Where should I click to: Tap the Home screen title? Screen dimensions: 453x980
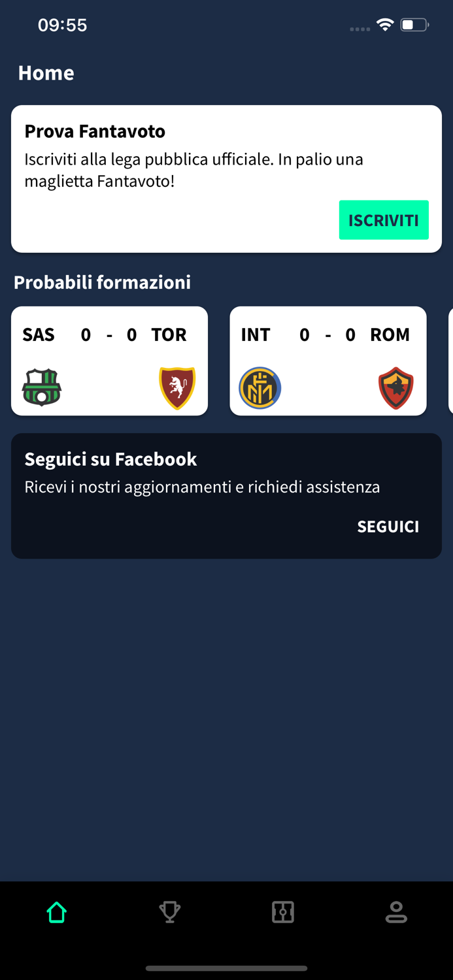pyautogui.click(x=46, y=73)
